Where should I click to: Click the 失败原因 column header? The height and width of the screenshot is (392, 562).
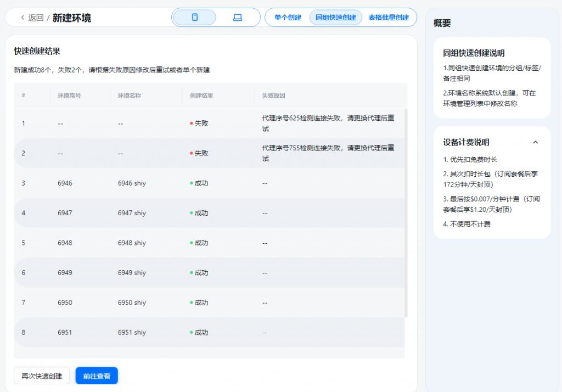point(273,96)
